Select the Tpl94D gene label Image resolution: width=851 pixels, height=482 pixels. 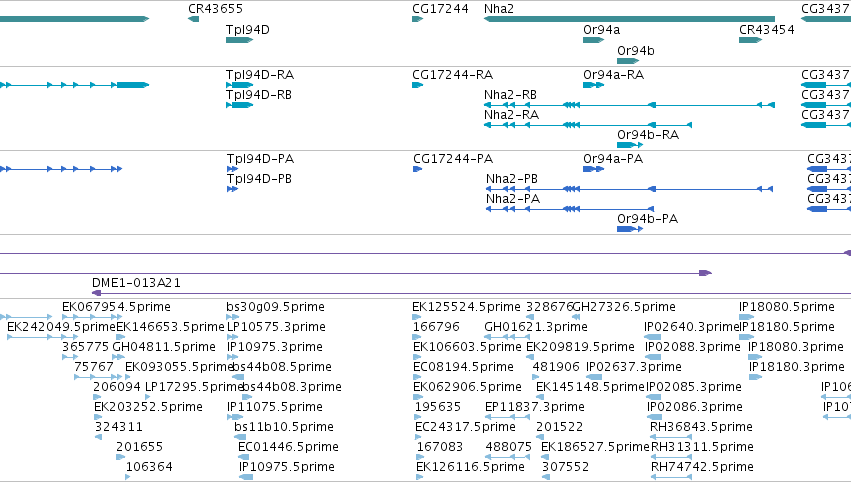(247, 30)
